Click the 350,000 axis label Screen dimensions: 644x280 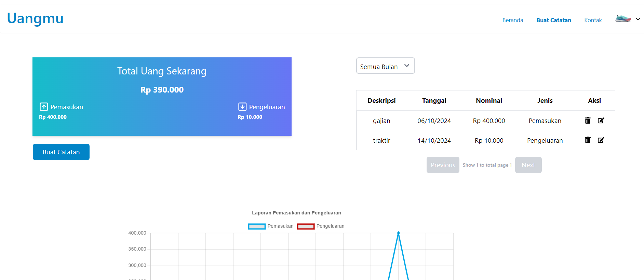point(137,249)
